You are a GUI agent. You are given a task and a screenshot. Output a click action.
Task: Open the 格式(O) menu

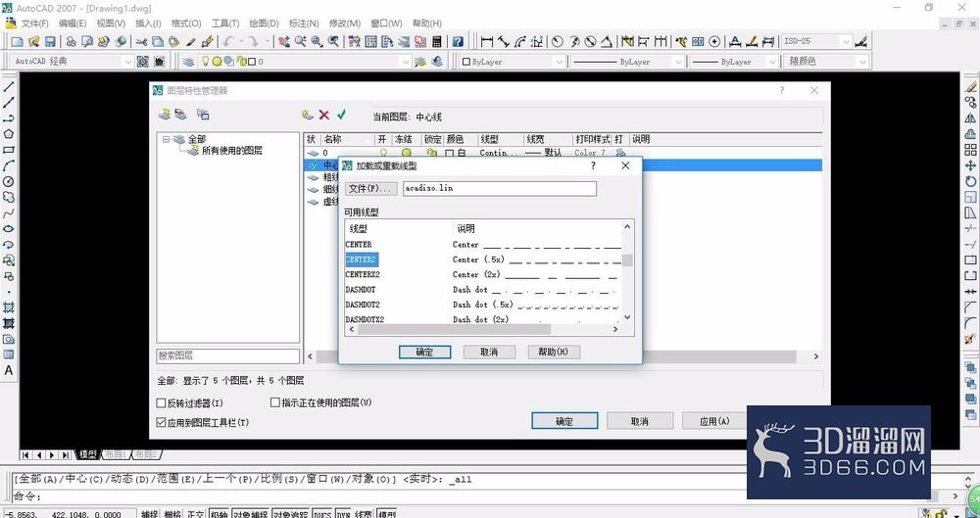(x=186, y=24)
